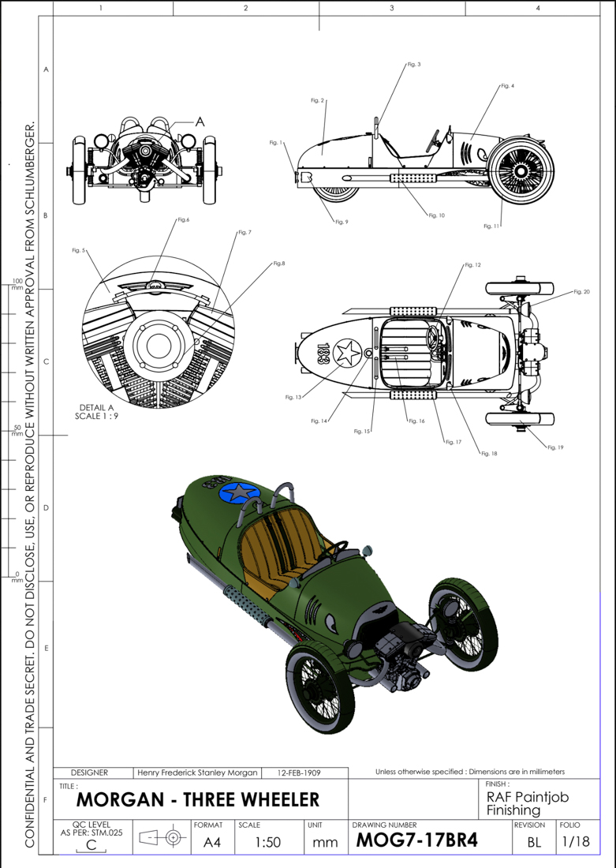Click the UNIT value mm

pos(325,843)
